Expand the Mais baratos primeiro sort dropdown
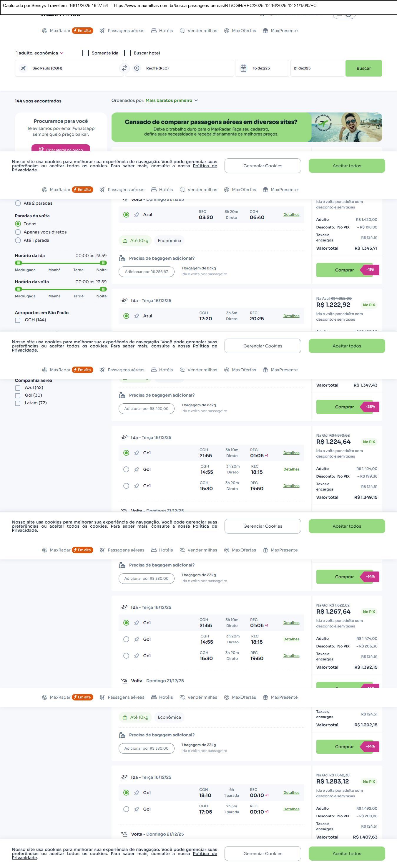 [171, 100]
